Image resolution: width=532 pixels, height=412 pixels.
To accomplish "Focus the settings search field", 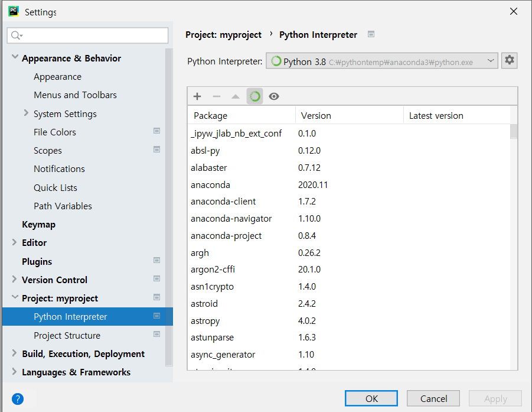I will (x=87, y=35).
